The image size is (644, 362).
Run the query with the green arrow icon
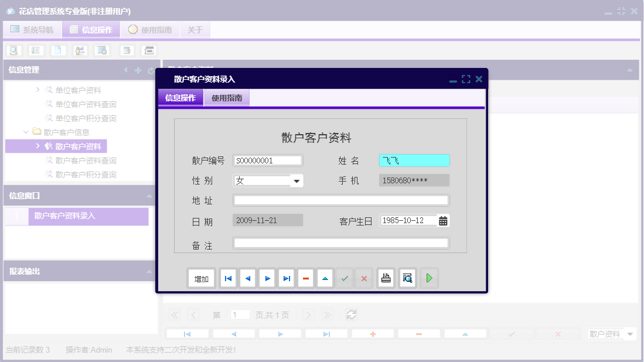coord(429,278)
